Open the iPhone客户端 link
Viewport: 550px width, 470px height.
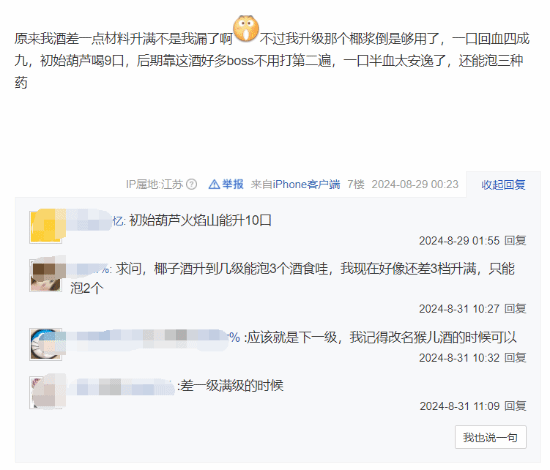pos(306,184)
